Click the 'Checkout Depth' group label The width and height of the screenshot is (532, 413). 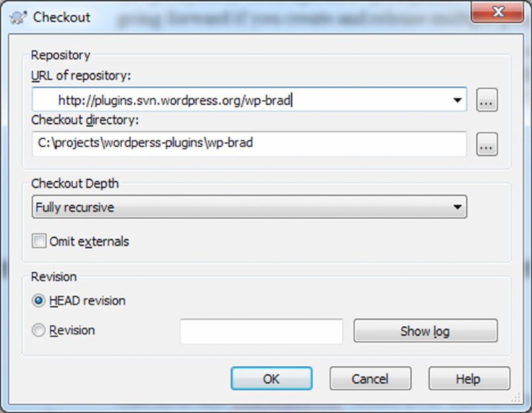(x=75, y=184)
